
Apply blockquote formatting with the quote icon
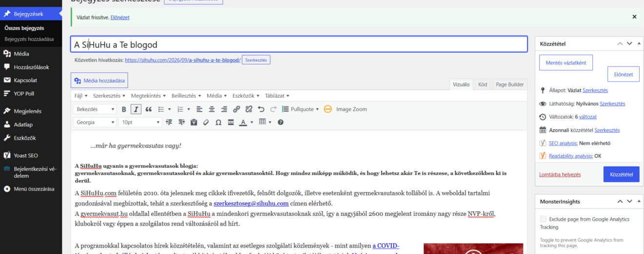point(149,109)
